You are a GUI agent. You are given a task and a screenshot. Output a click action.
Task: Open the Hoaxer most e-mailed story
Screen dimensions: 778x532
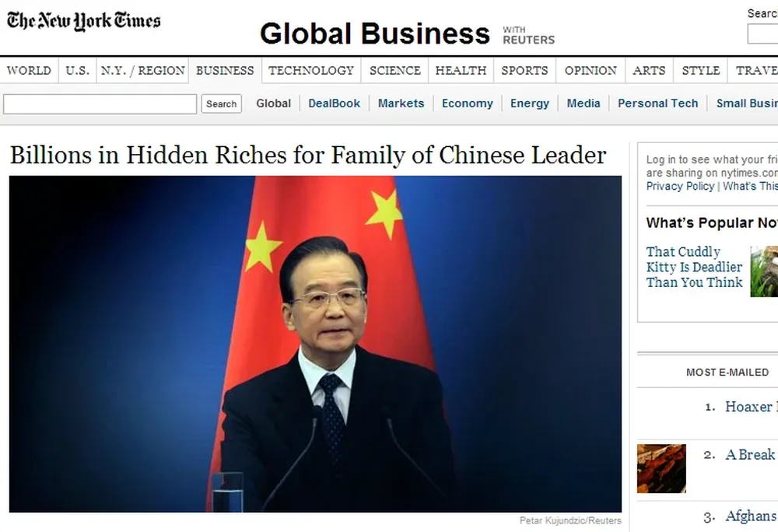pyautogui.click(x=751, y=407)
